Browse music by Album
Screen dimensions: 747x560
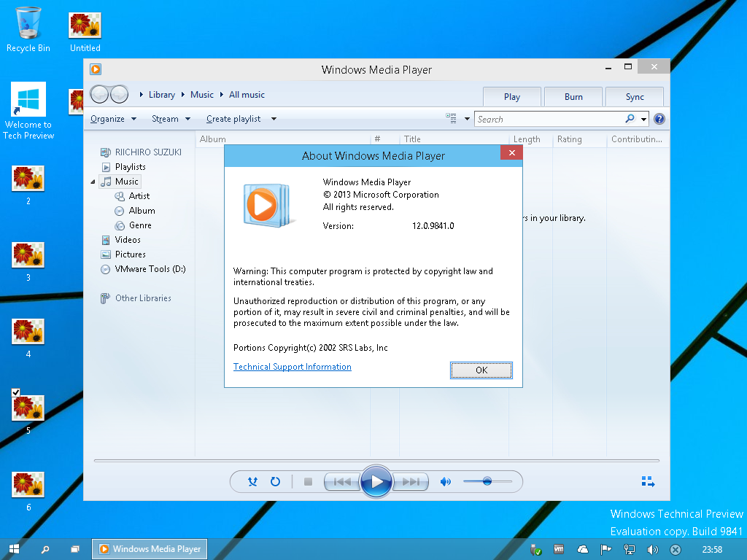[135, 211]
